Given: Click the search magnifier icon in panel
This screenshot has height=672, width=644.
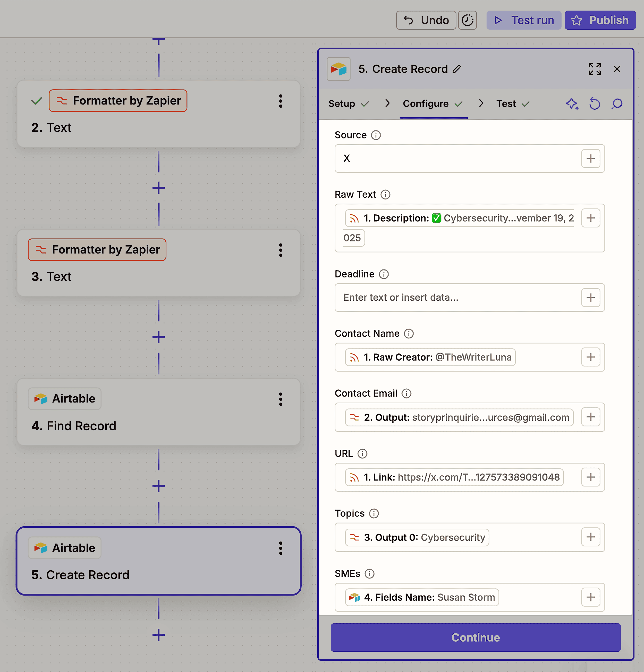Looking at the screenshot, I should (616, 103).
